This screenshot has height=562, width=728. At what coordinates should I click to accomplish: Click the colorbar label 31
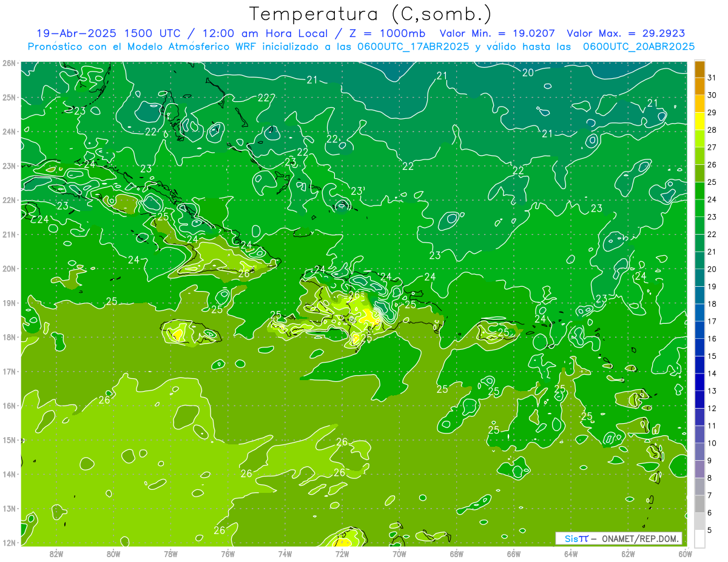pos(712,78)
